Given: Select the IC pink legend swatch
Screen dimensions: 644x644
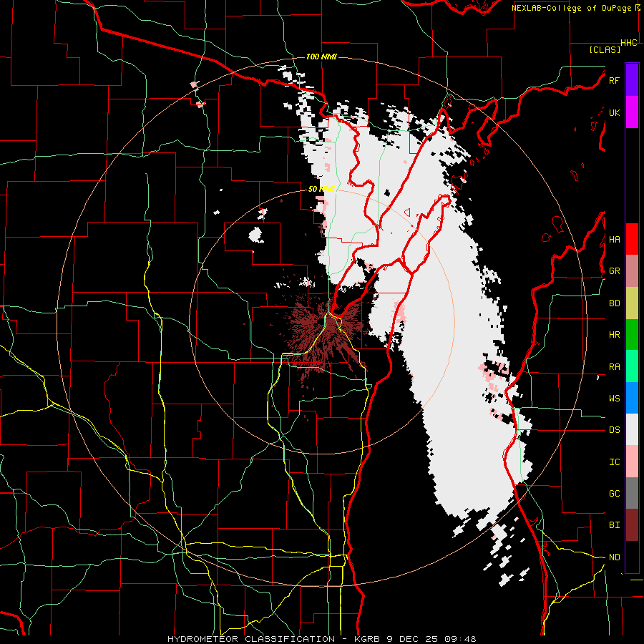Looking at the screenshot, I should pyautogui.click(x=632, y=462).
